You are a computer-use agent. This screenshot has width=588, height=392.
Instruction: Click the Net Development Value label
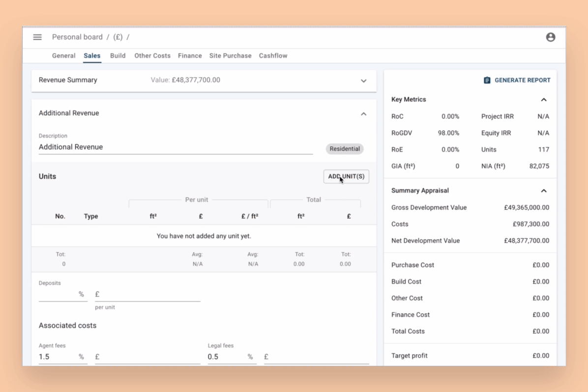tap(425, 241)
